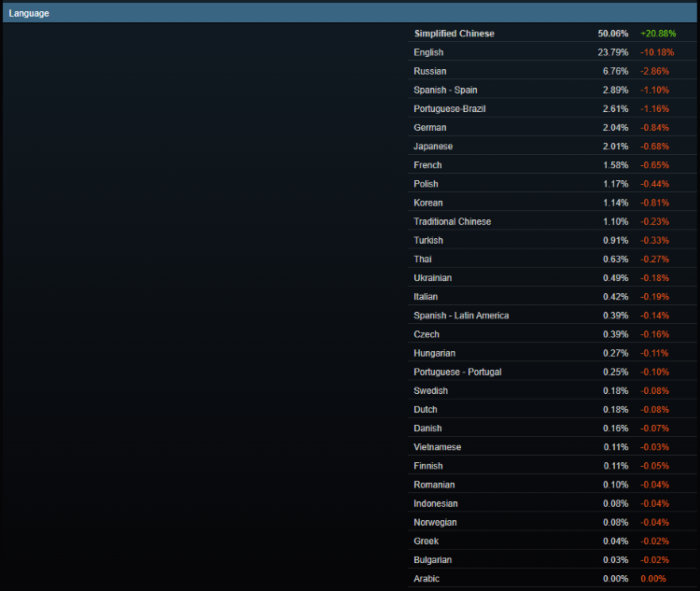This screenshot has height=591, width=700.
Task: Click the Indonesian language label
Action: pos(436,503)
